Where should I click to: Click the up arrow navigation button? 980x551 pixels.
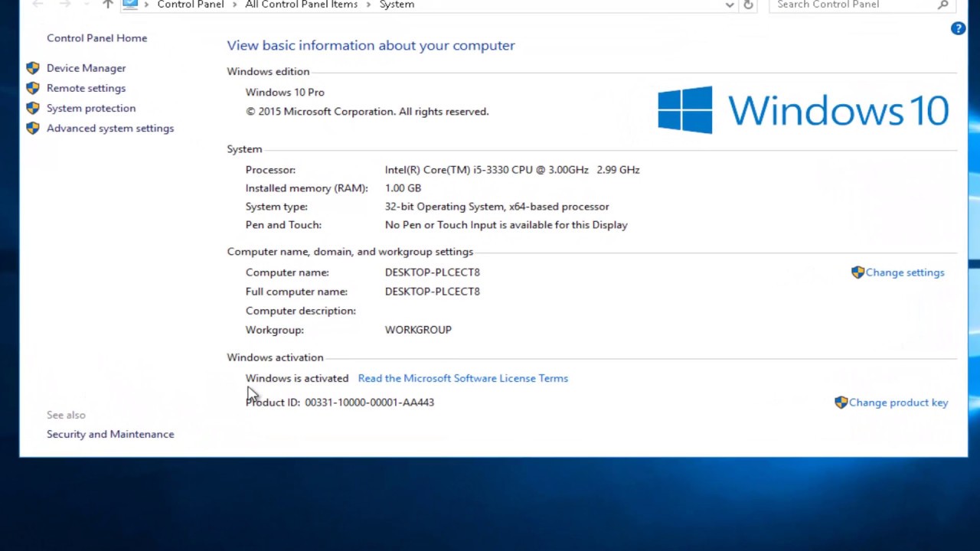point(108,5)
